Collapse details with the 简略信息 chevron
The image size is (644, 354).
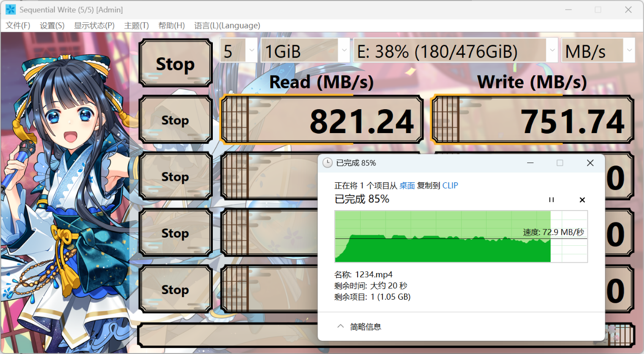[340, 326]
